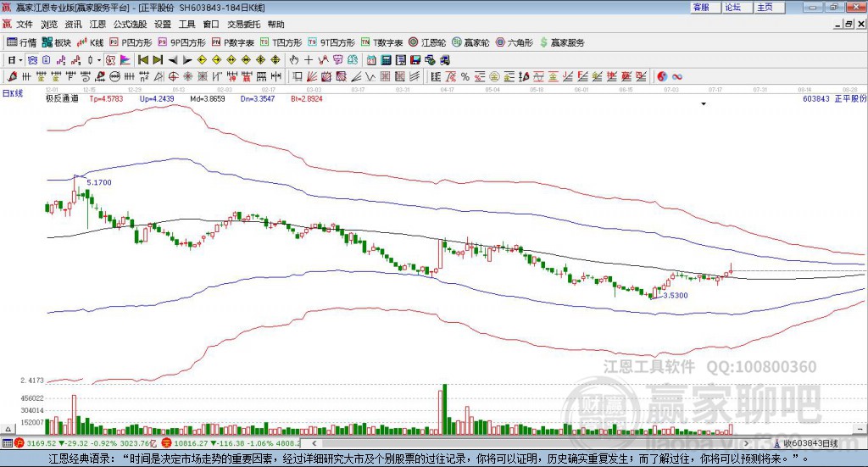868x467 pixels.
Task: Open the P数字表 tool
Action: coord(232,42)
